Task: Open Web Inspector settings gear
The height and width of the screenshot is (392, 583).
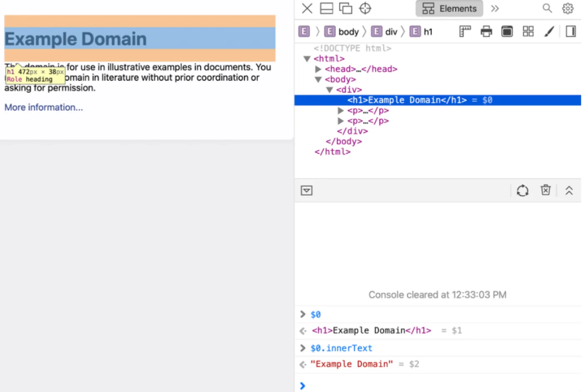Action: [568, 8]
